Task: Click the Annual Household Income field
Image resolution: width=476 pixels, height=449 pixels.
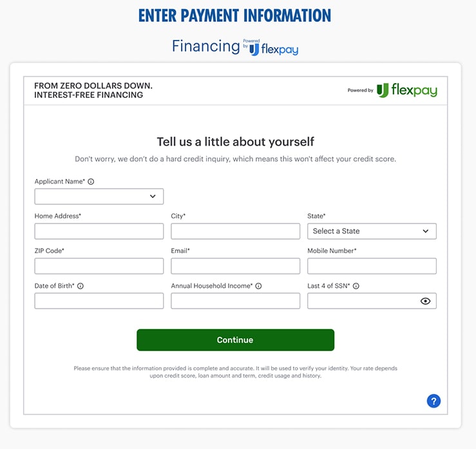Action: (x=235, y=301)
